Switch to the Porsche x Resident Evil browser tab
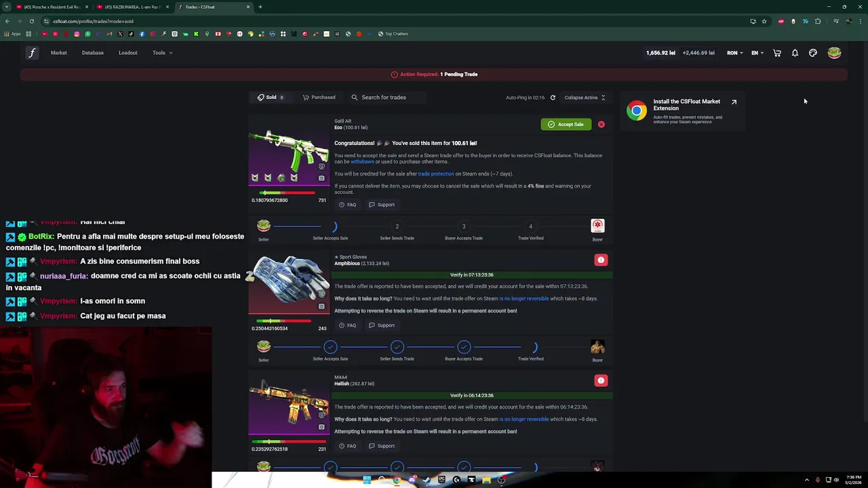This screenshot has height=488, width=868. click(52, 7)
